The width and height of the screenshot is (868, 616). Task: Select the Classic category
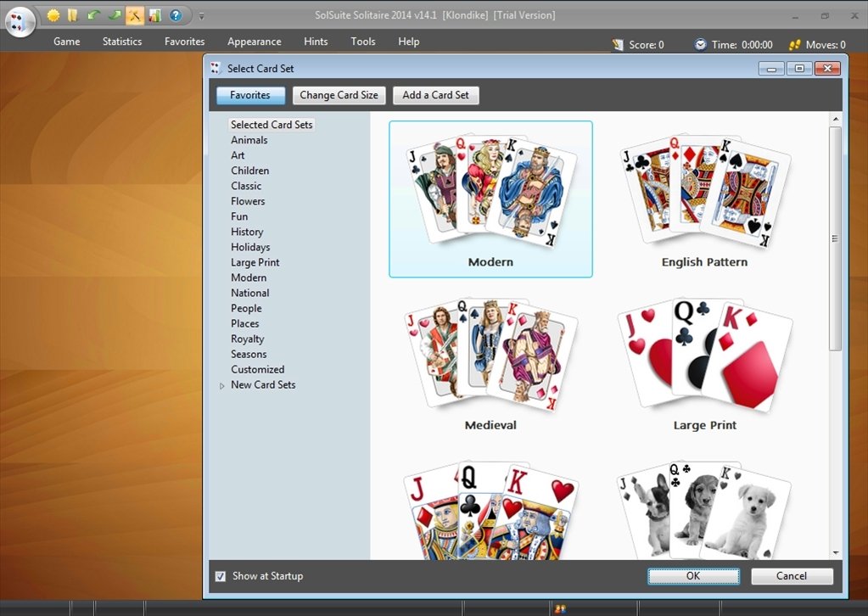coord(246,186)
